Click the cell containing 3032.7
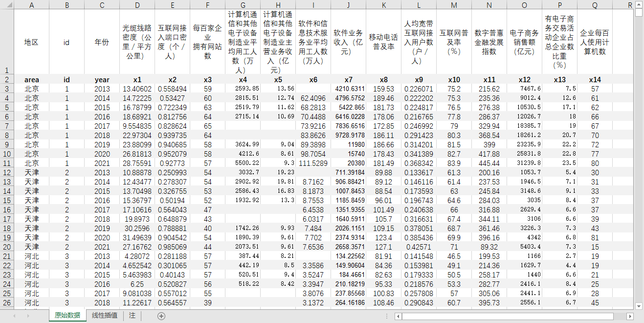The height and width of the screenshot is (323, 644). [243, 172]
